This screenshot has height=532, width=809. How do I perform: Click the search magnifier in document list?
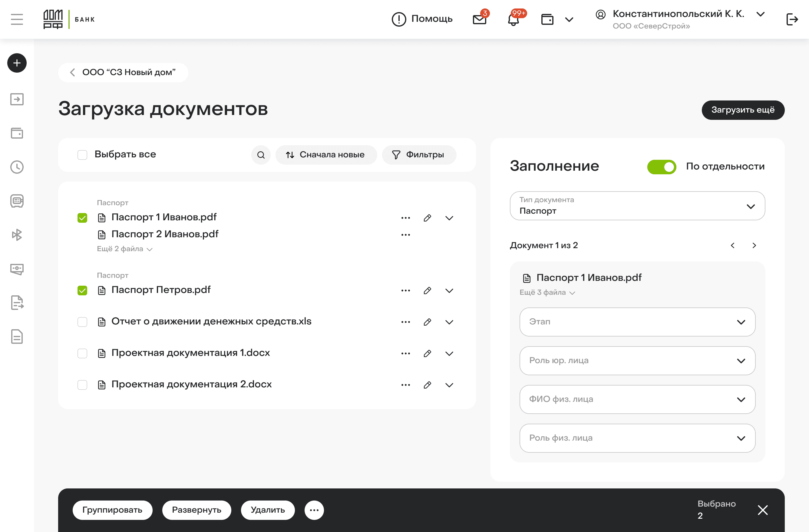coord(261,155)
